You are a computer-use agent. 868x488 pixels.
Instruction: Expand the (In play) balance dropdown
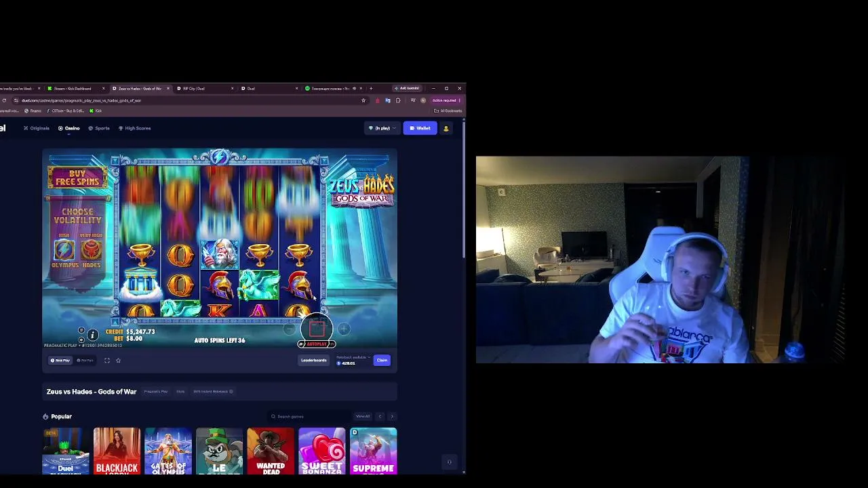(x=382, y=128)
